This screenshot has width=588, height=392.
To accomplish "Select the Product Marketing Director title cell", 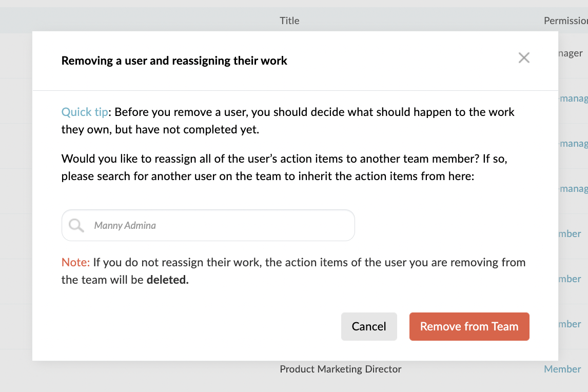I will pyautogui.click(x=341, y=369).
